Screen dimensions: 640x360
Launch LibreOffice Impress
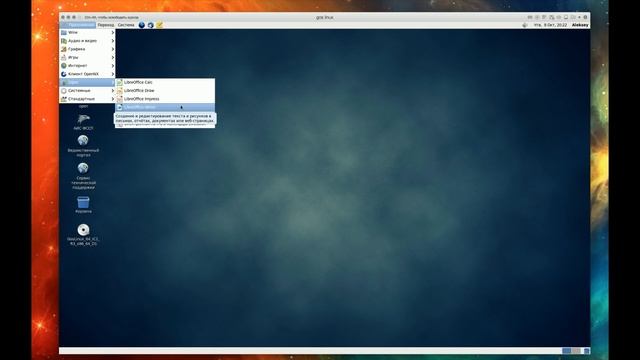165,99
